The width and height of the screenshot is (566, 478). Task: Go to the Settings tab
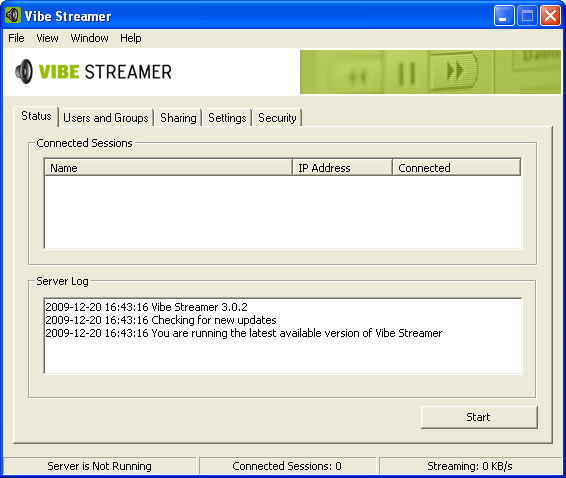[227, 118]
